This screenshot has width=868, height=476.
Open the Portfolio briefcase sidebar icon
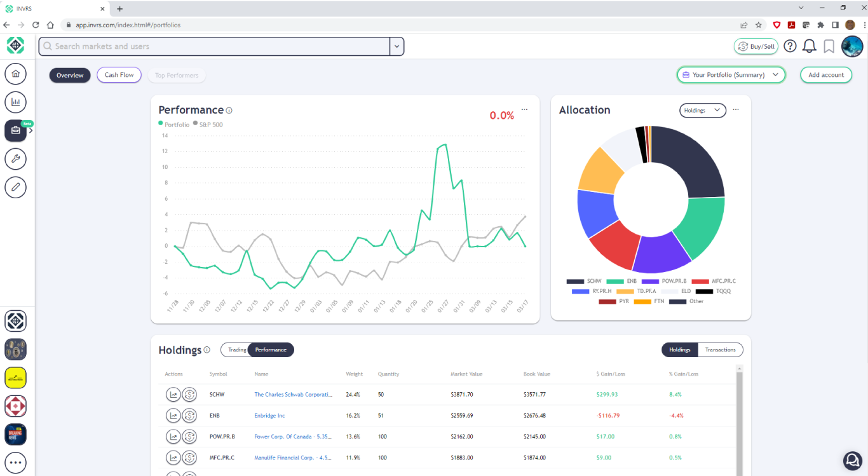[x=15, y=130]
